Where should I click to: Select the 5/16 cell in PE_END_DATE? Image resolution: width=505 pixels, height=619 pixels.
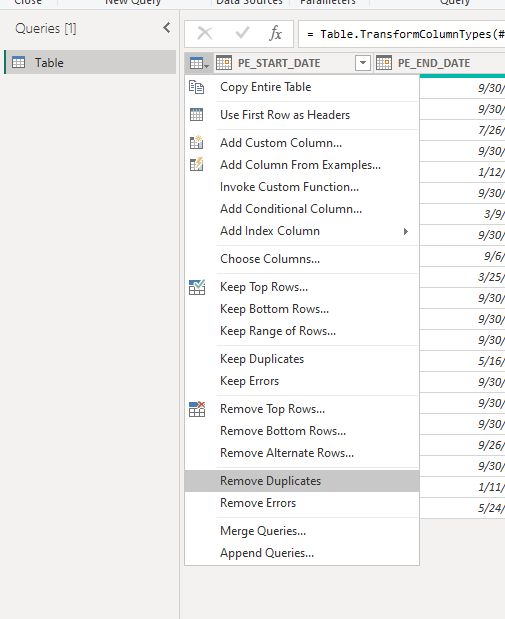click(x=462, y=361)
